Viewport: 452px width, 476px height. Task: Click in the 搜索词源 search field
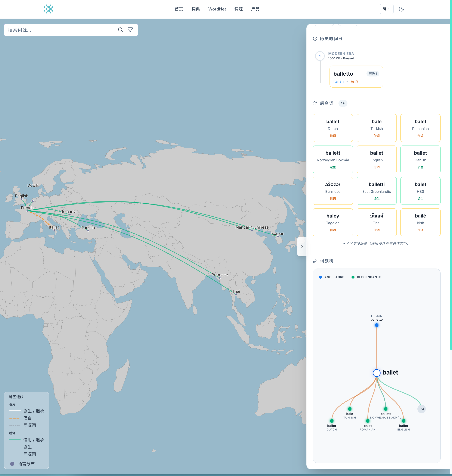click(60, 30)
